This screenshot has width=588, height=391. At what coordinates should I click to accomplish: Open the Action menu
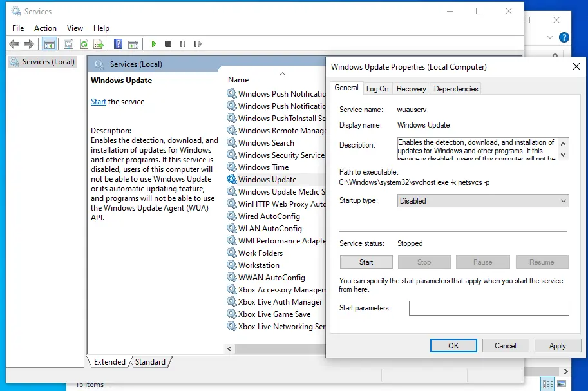45,28
